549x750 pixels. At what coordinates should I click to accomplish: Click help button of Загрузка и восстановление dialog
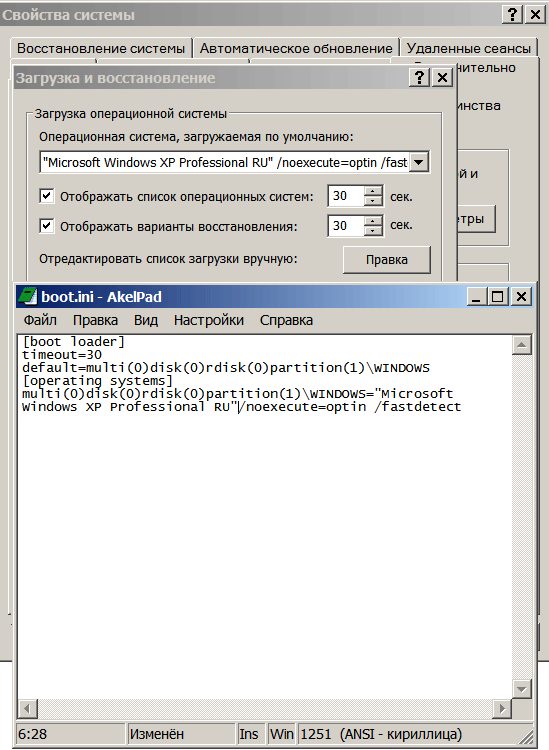point(419,77)
